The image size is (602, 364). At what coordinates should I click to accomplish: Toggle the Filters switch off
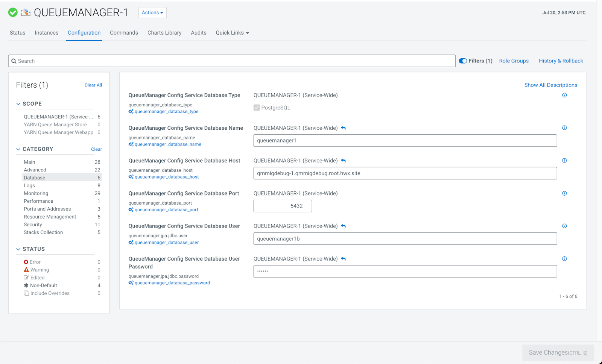pos(463,61)
